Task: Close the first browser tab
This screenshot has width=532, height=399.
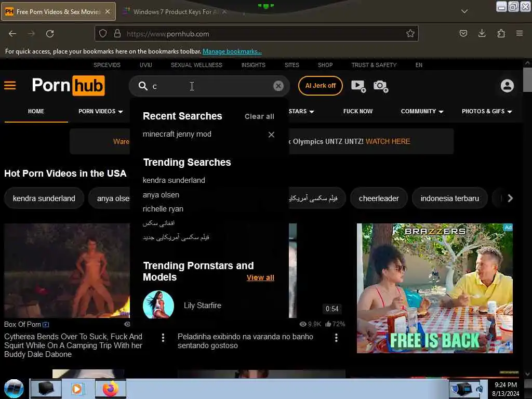Action: click(x=108, y=11)
